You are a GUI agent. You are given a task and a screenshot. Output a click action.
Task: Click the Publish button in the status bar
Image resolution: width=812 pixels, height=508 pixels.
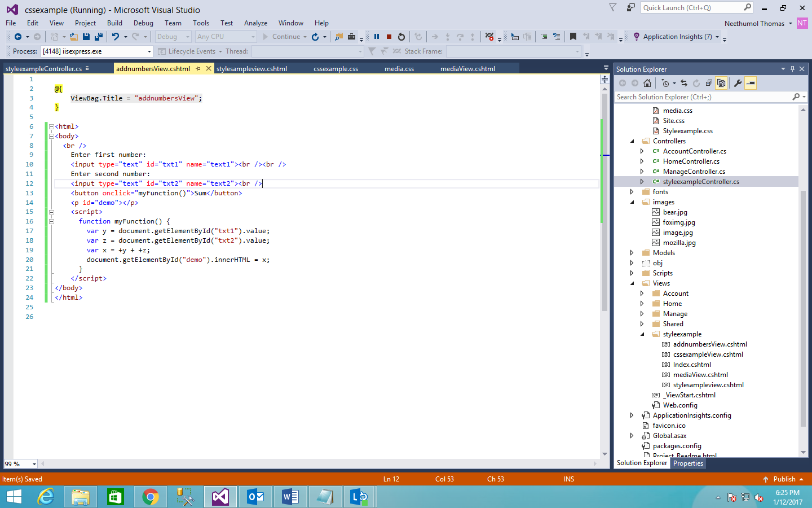tap(784, 479)
